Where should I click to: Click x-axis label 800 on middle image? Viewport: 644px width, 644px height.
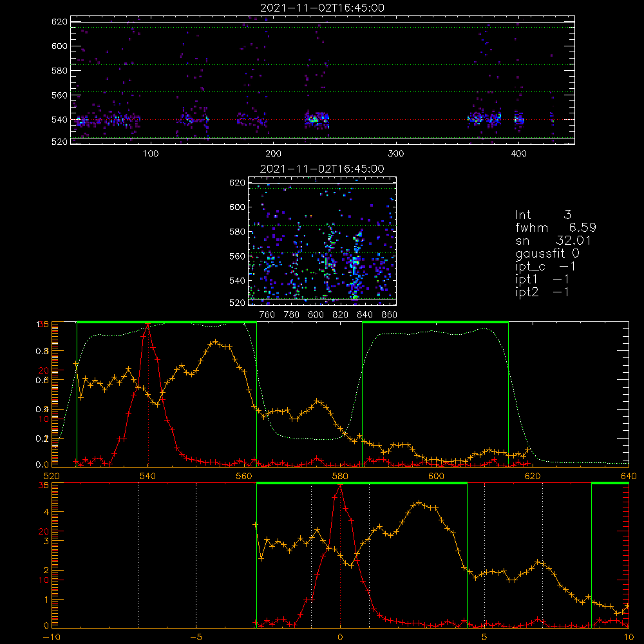click(316, 315)
